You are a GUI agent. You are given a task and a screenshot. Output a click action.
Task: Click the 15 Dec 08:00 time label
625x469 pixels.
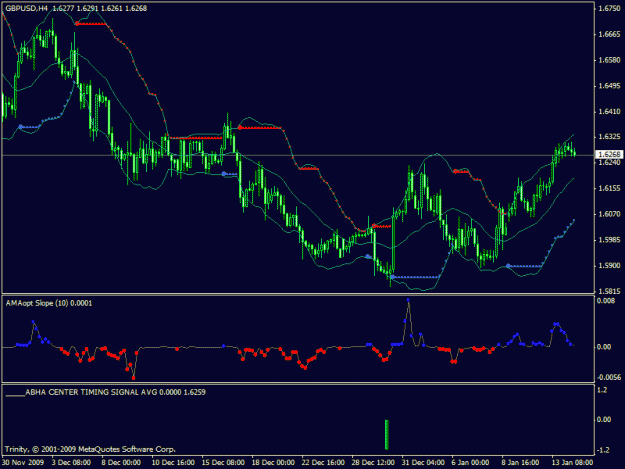223,463
